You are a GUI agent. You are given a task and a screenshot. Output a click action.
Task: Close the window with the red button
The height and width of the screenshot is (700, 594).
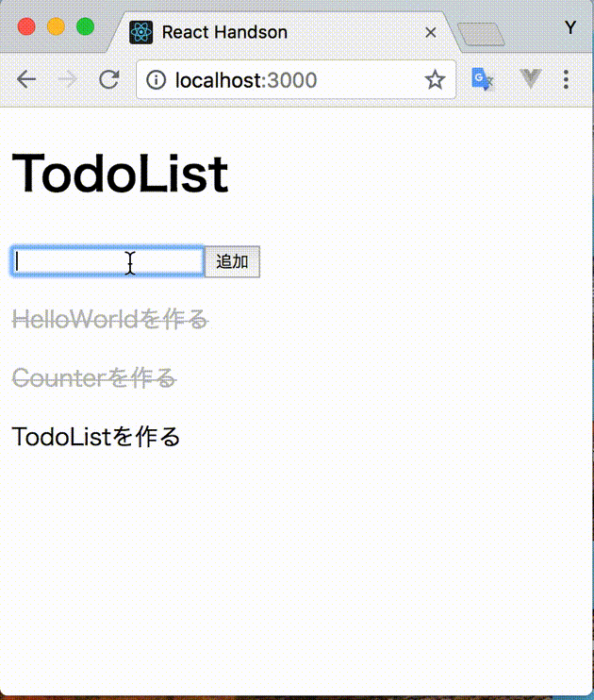click(x=26, y=26)
